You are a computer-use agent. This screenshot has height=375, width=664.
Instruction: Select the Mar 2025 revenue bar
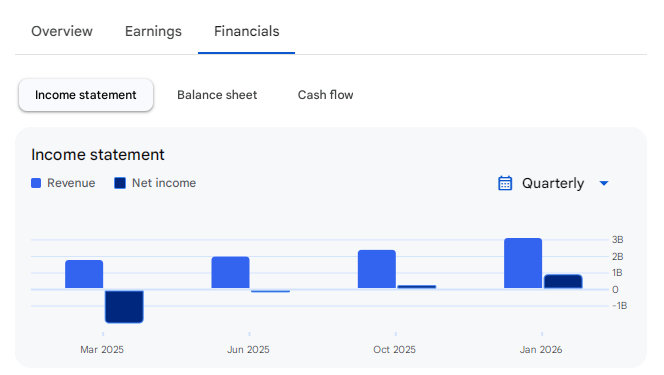coord(84,274)
